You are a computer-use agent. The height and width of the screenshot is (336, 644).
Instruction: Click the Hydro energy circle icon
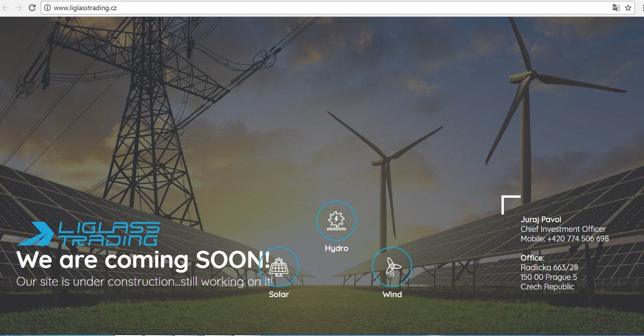[x=336, y=221]
